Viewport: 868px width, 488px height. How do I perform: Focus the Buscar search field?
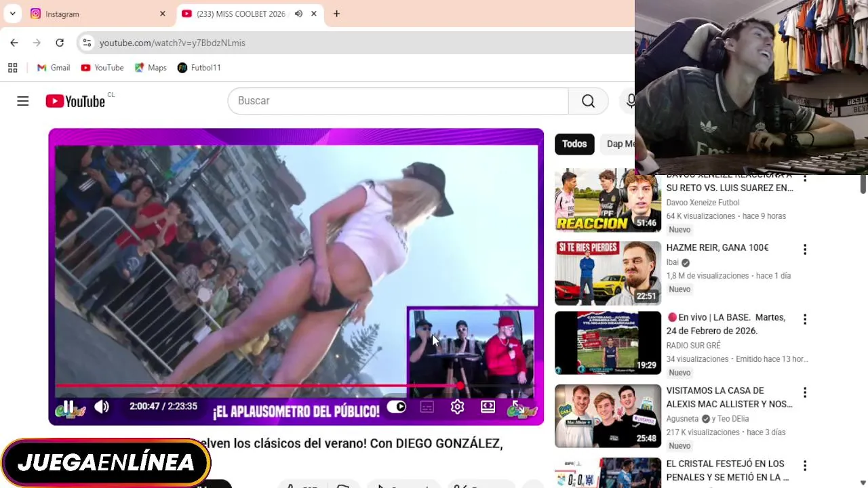(x=398, y=101)
